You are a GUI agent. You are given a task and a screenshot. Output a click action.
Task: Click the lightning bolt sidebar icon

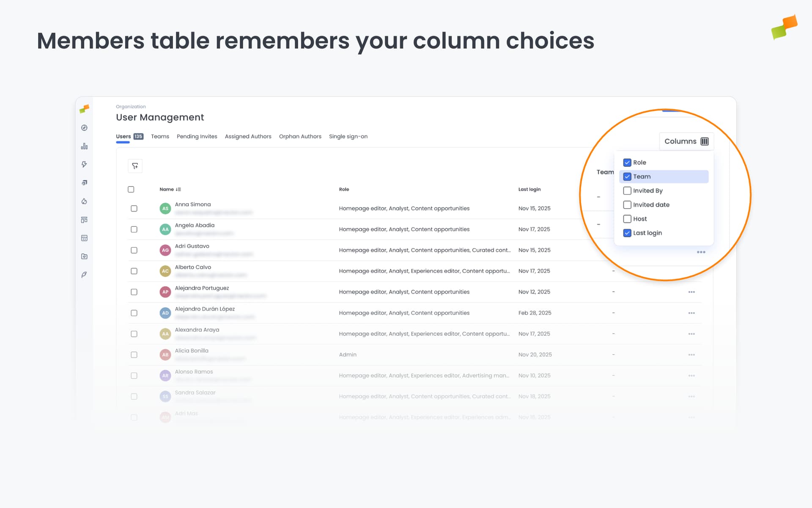84,164
